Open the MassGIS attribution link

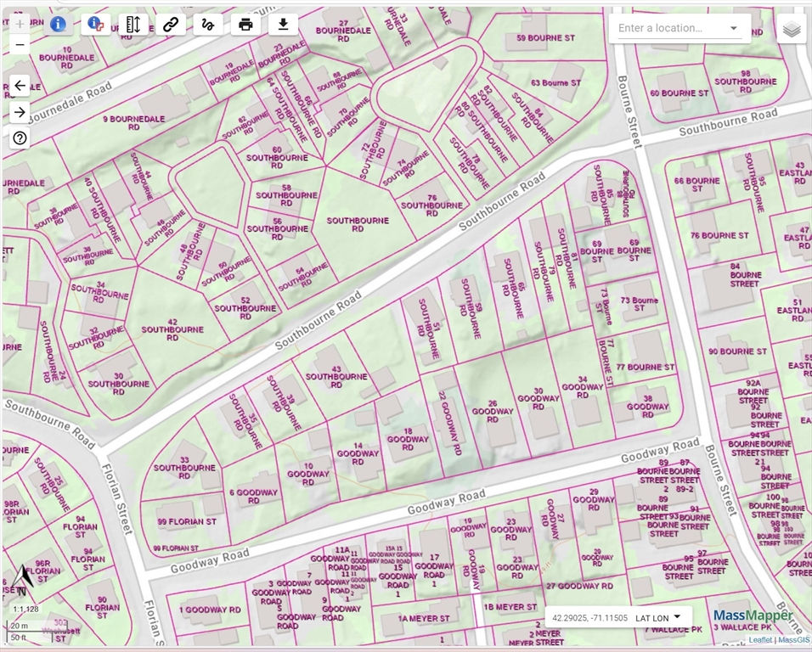(793, 640)
